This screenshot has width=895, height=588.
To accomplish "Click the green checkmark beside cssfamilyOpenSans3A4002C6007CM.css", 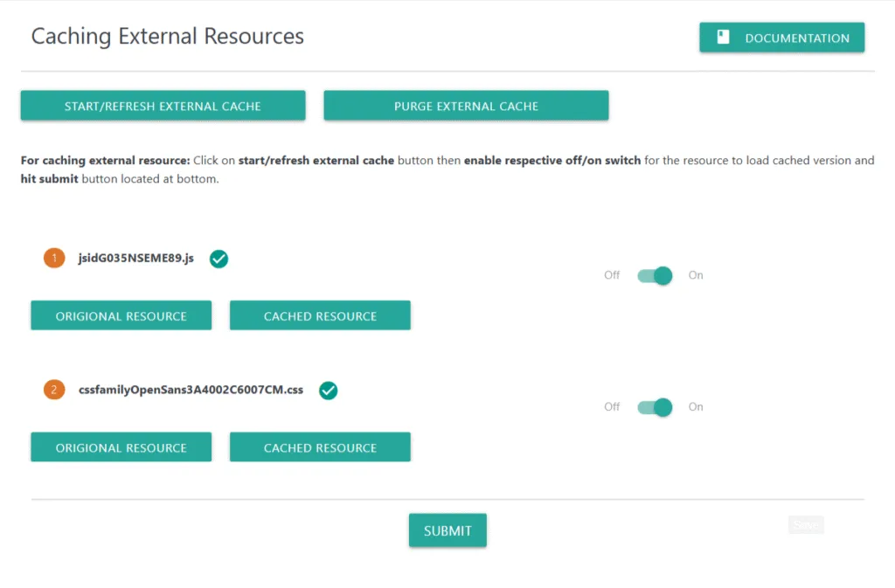I will 328,391.
